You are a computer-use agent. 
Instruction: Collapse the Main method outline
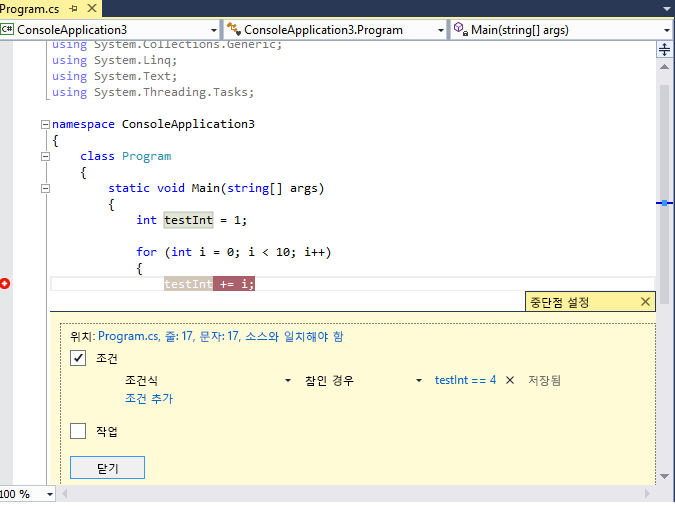tap(44, 188)
